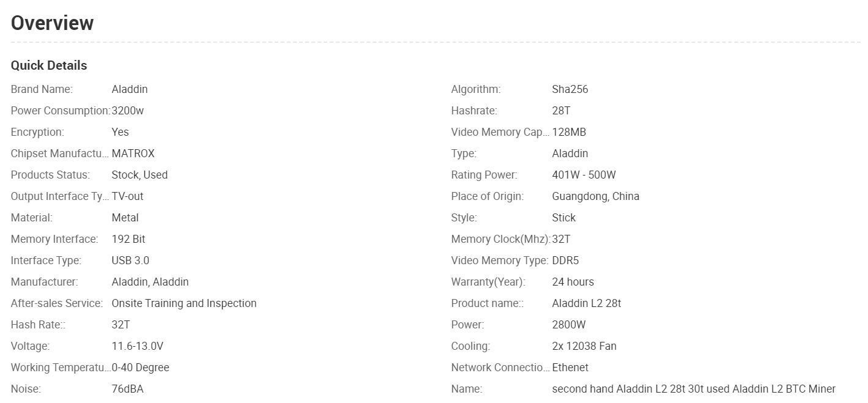Select the 3200w power consumption value

click(x=128, y=111)
